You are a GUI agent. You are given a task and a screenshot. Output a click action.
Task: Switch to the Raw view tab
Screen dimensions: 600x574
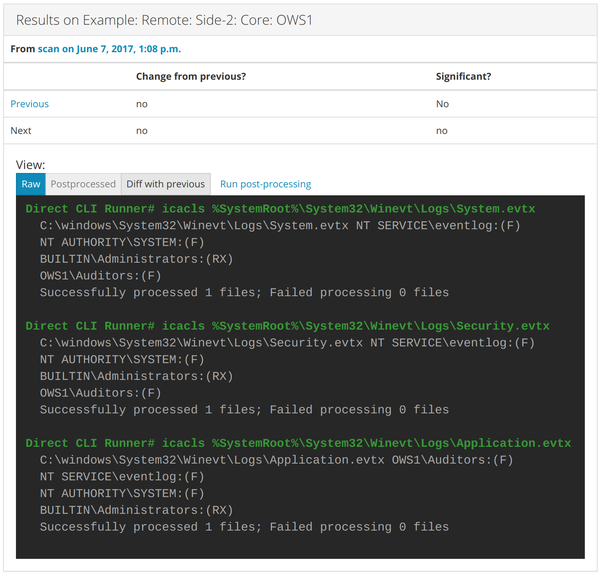[31, 184]
